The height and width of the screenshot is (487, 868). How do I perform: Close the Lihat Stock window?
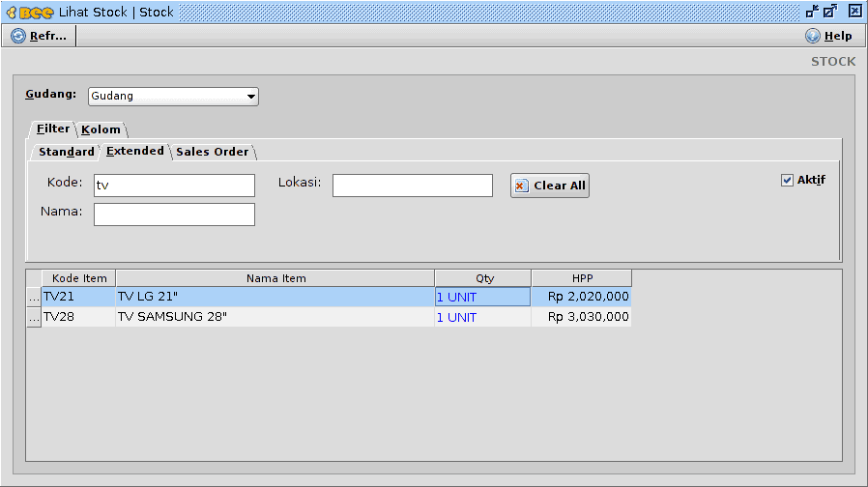854,12
